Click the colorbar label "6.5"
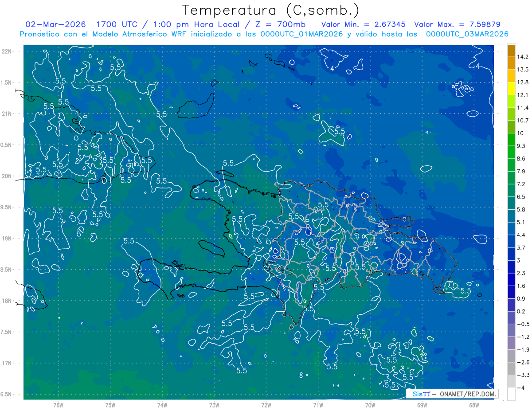This screenshot has height=411, width=532. tap(521, 197)
